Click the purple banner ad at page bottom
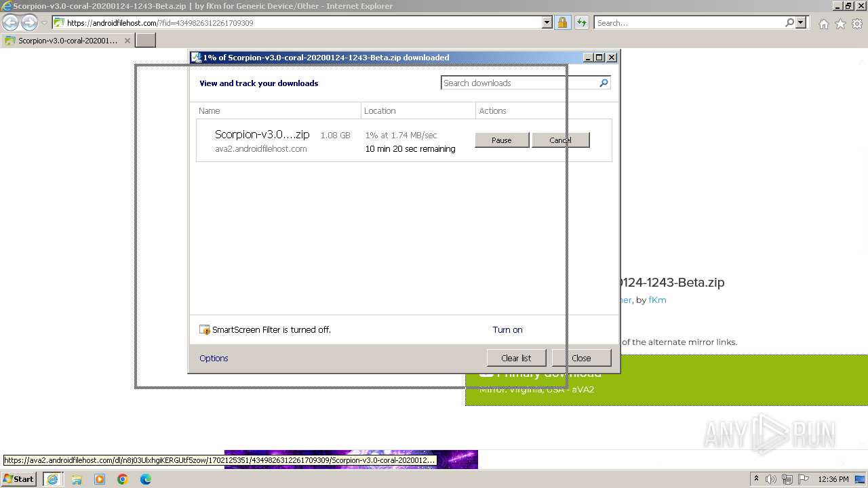Screen dimensions: 868x488 [351, 460]
